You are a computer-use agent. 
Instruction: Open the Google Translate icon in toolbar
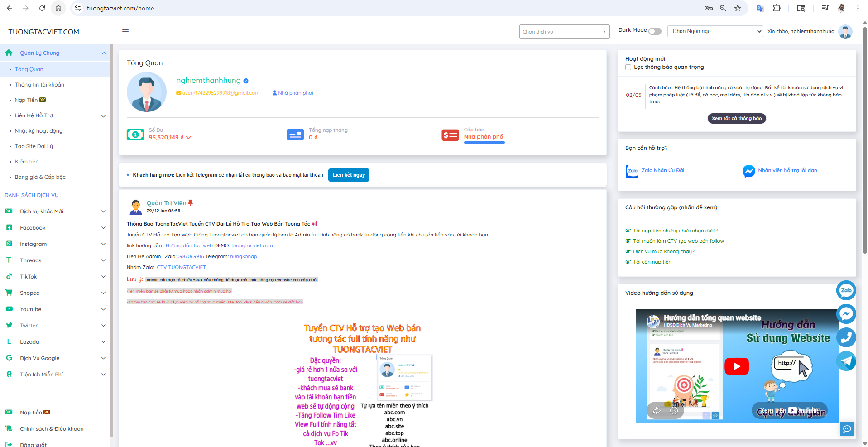pos(760,8)
